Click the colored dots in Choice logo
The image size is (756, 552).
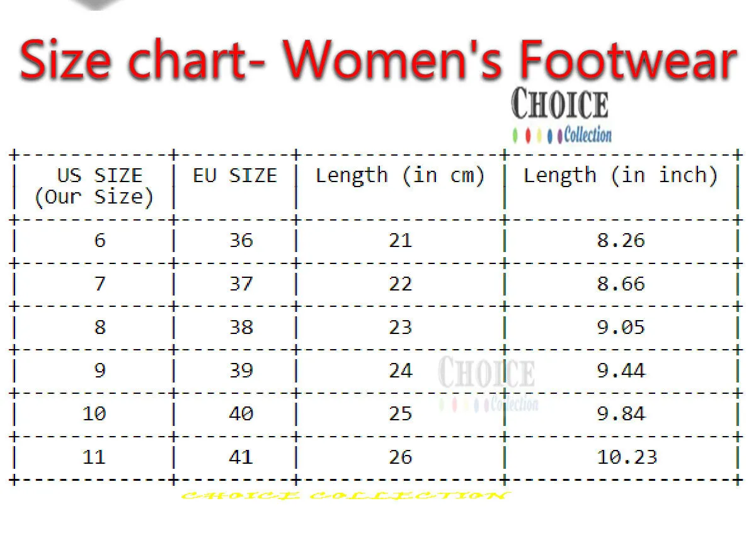[537, 135]
